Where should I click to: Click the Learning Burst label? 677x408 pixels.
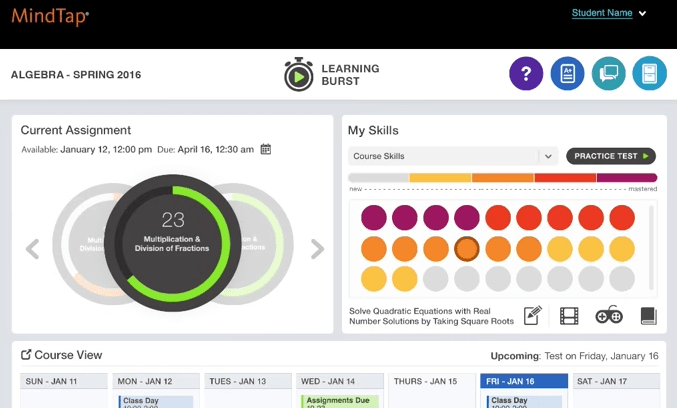tap(350, 75)
